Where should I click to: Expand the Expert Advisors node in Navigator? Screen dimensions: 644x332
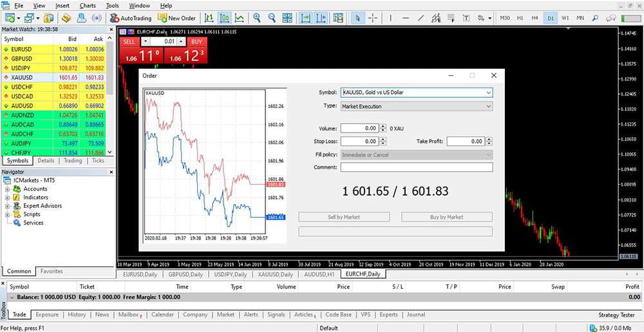click(7, 206)
